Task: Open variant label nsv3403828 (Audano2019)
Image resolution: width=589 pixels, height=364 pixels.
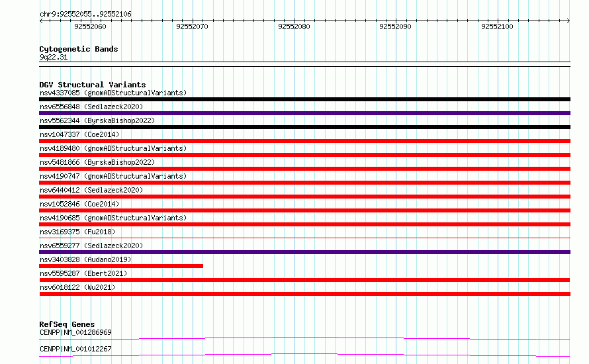Action: pyautogui.click(x=85, y=259)
